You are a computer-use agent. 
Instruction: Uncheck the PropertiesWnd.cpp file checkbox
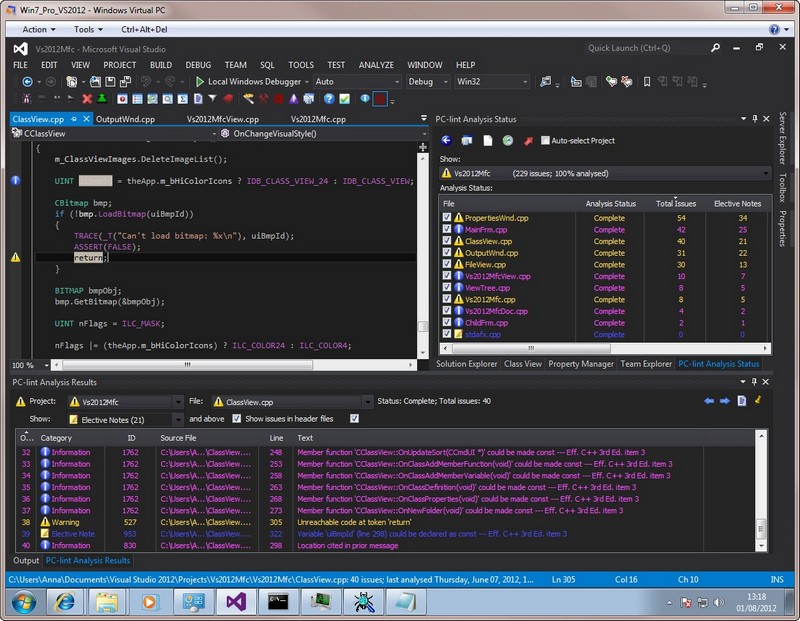[x=447, y=217]
